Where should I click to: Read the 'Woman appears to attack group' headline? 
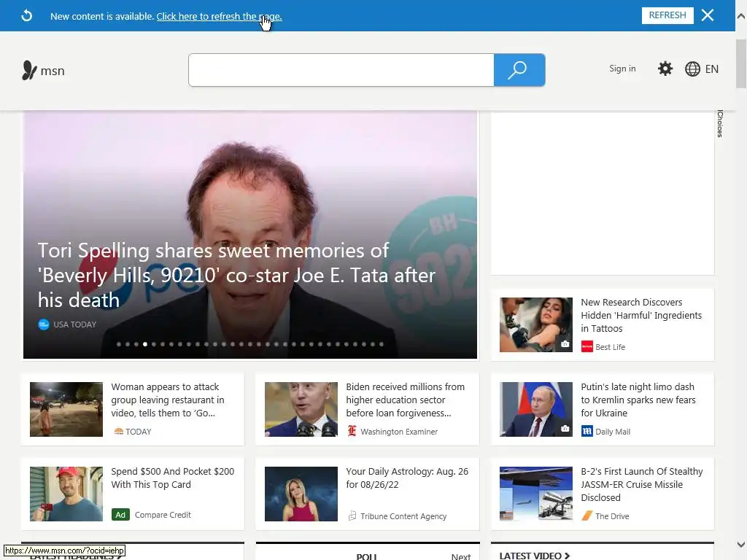pyautogui.click(x=168, y=400)
